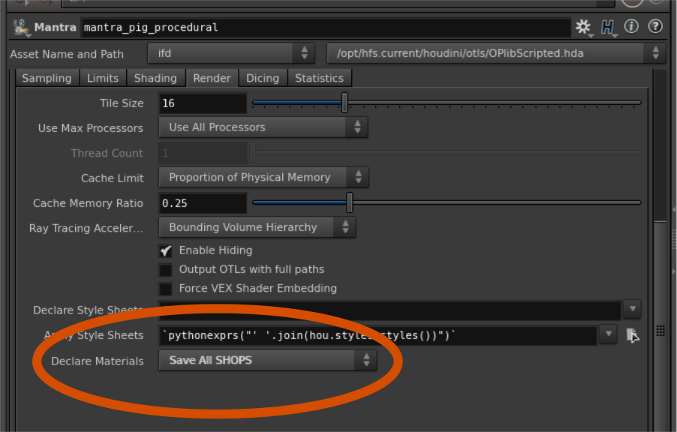Screen dimensions: 677x432
Task: Click the Mantra node type icon
Action: (x=20, y=28)
